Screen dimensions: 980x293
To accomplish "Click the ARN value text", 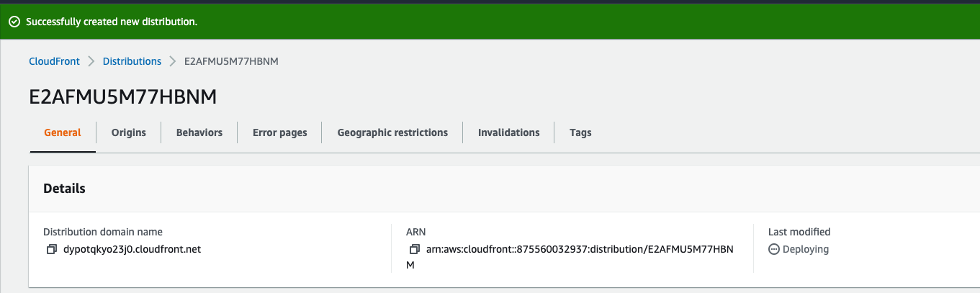I will pyautogui.click(x=580, y=249).
